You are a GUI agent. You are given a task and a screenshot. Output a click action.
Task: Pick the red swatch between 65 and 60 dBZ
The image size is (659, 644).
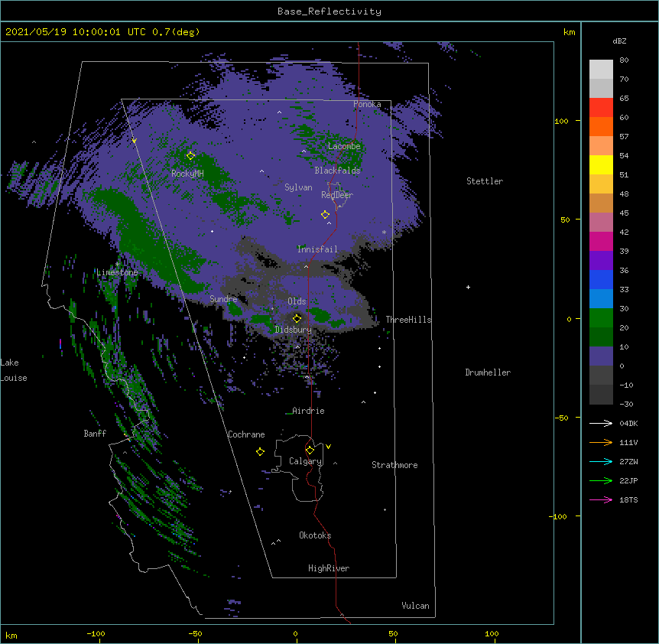601,108
